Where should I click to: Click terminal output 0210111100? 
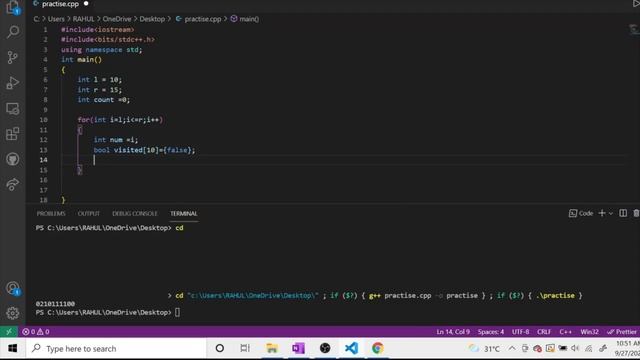point(55,304)
